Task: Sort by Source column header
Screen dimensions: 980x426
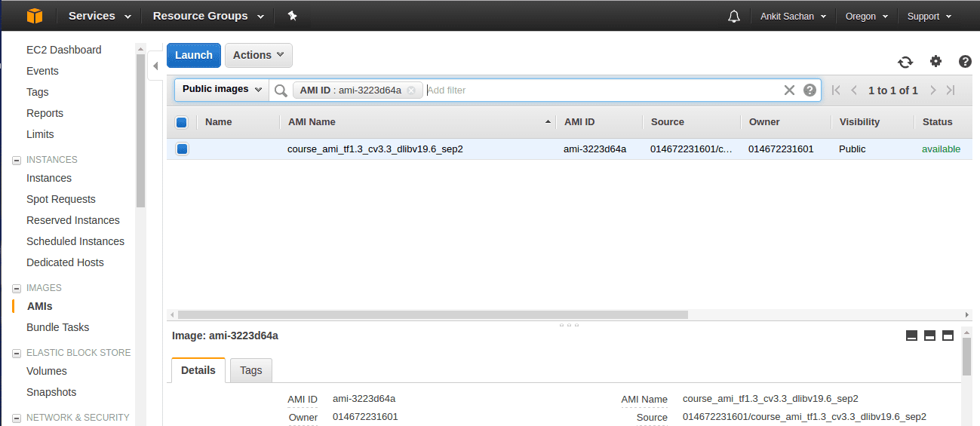Action: coord(668,122)
